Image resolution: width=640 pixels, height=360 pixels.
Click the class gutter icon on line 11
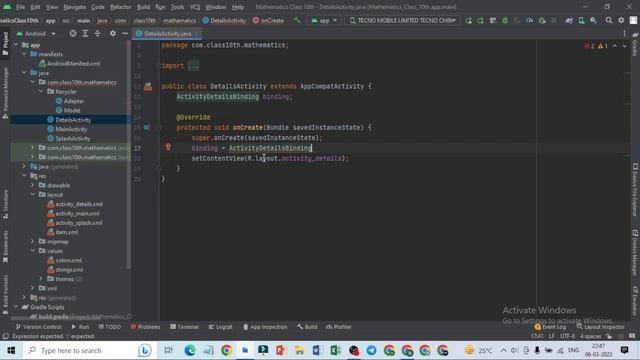point(148,86)
